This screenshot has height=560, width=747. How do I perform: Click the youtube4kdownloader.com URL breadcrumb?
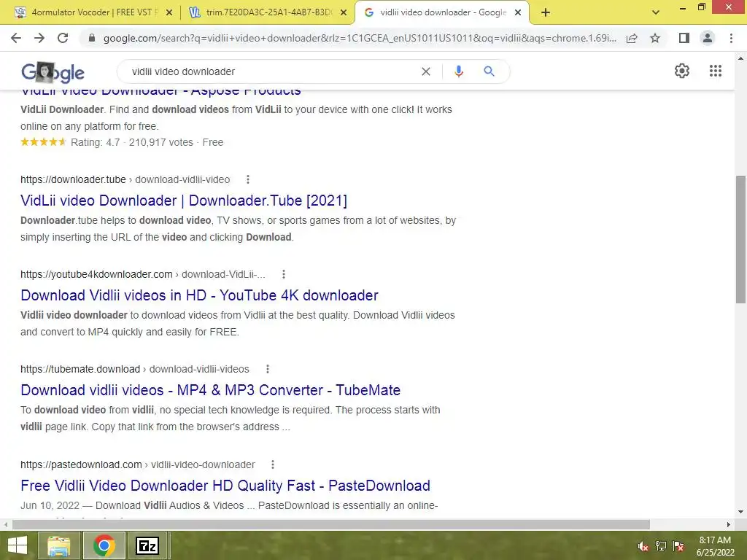coord(142,274)
